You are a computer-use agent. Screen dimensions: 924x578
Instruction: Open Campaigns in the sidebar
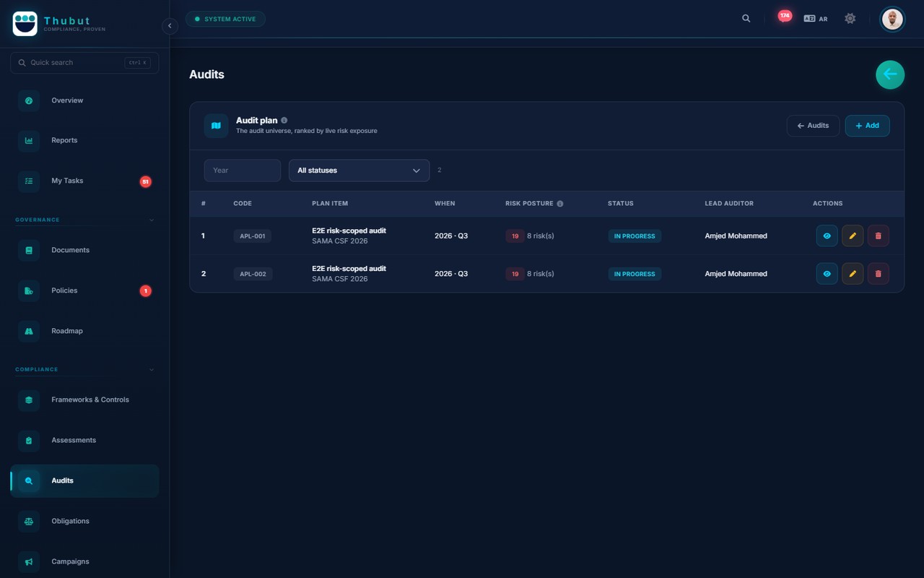84,561
